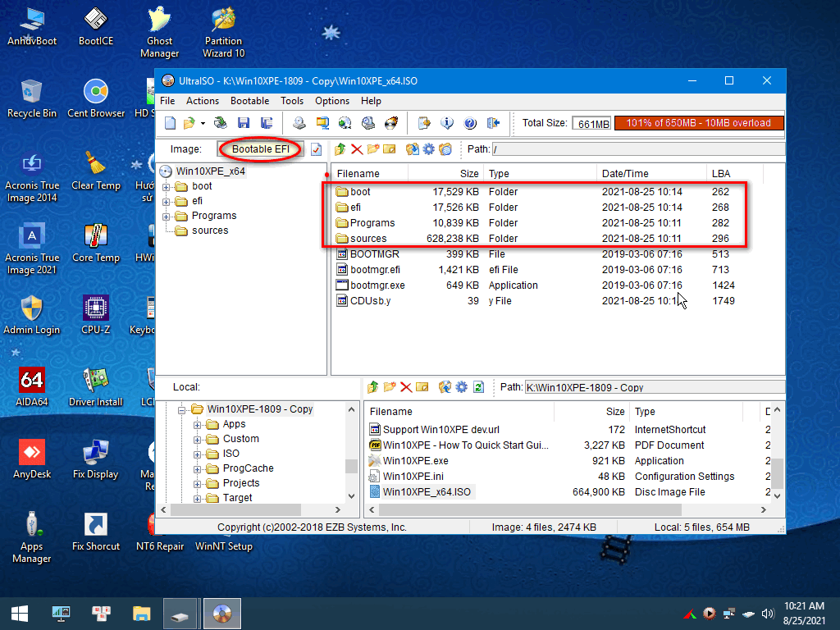This screenshot has height=630, width=840.
Task: Click the File Explorer icon on taskbar
Action: point(141,614)
